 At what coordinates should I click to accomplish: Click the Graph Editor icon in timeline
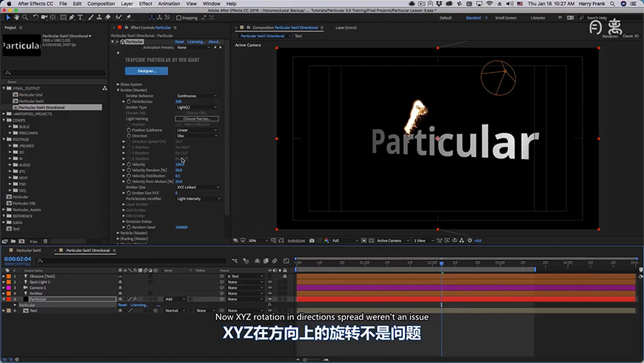[x=286, y=261]
